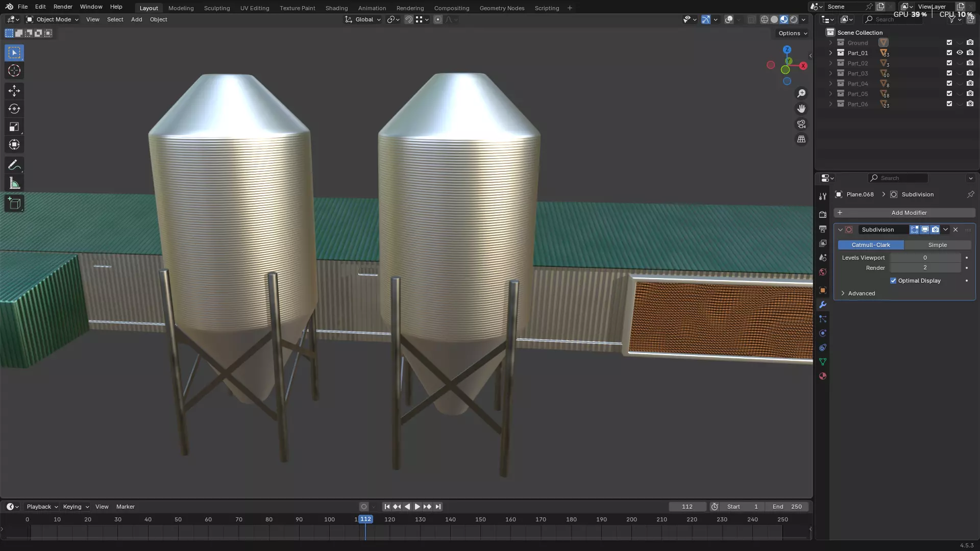Screen dimensions: 980x551
Task: Open the Tool properties tab
Action: (822, 196)
